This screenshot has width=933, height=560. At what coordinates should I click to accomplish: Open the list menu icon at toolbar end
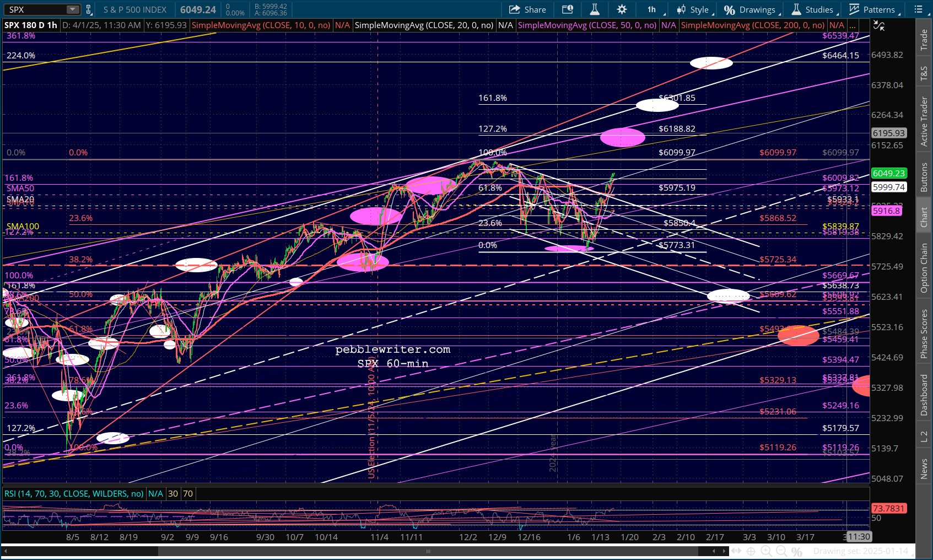click(918, 9)
